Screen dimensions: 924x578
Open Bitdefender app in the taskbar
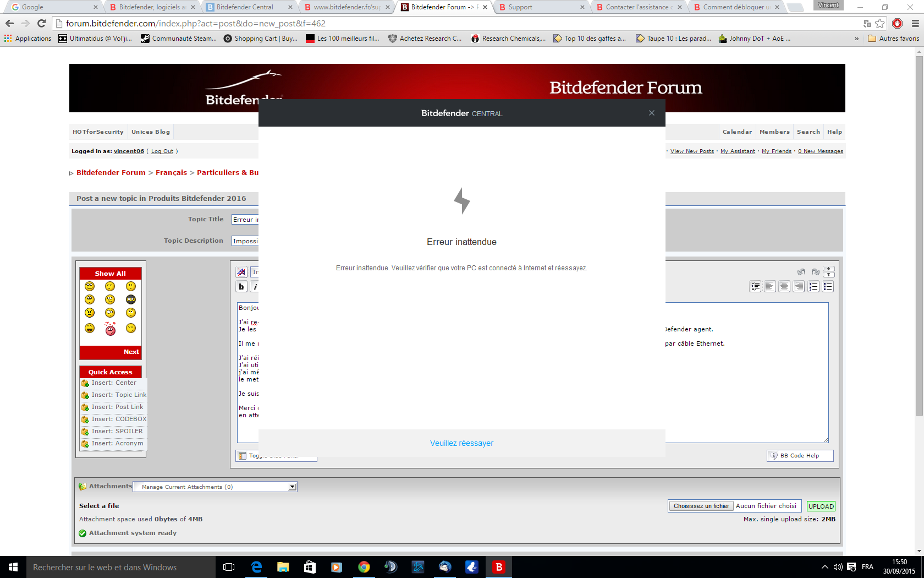pos(499,567)
